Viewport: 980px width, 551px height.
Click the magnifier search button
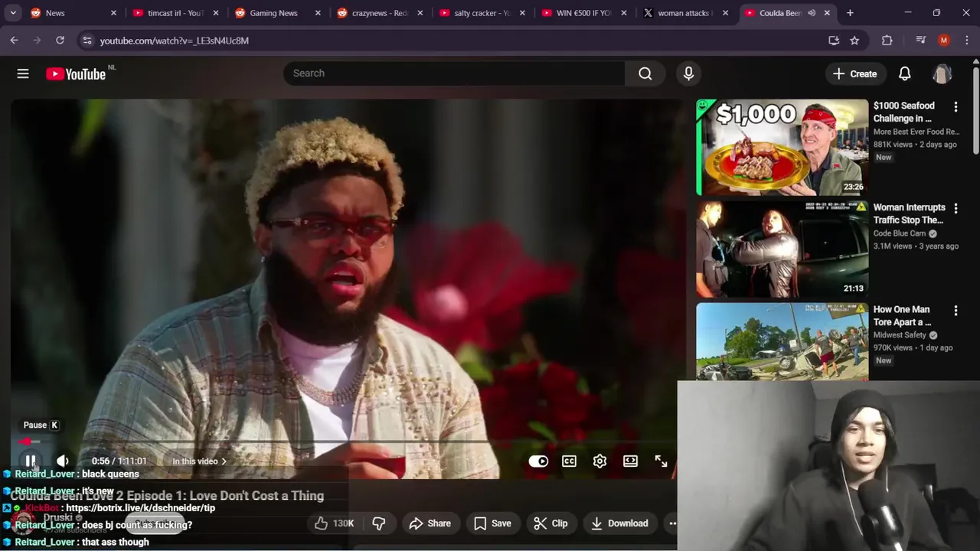[x=645, y=73]
